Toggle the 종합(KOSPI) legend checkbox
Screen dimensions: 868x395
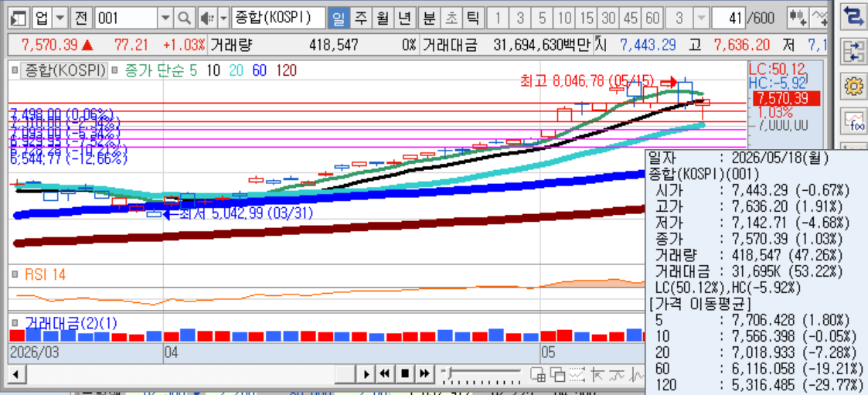pos(15,70)
